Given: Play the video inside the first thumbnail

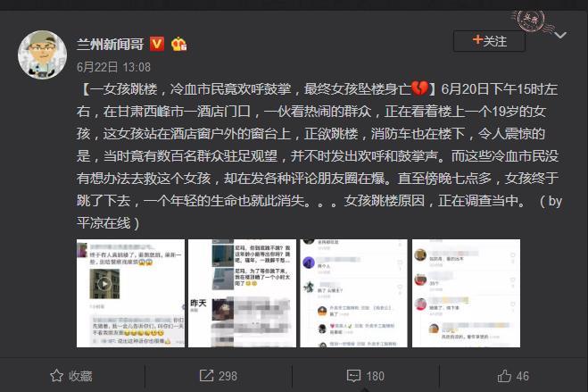Looking at the screenshot, I should click(104, 284).
